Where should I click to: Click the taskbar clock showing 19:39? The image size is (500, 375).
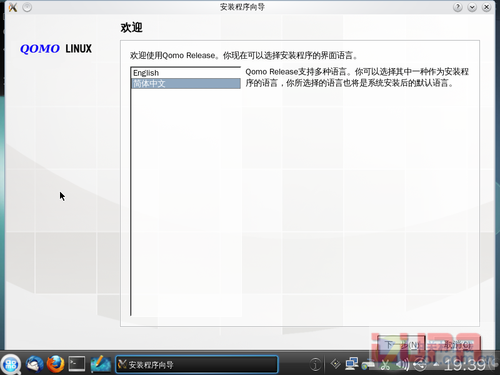click(x=465, y=365)
